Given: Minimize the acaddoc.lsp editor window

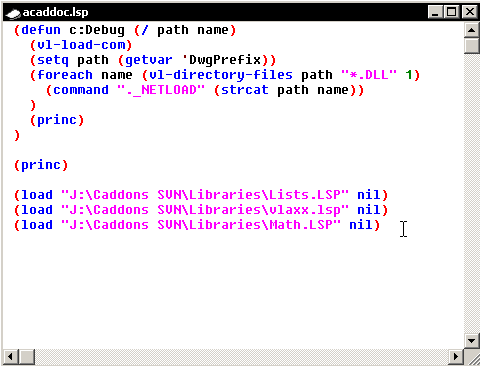Looking at the screenshot, I should [x=435, y=12].
